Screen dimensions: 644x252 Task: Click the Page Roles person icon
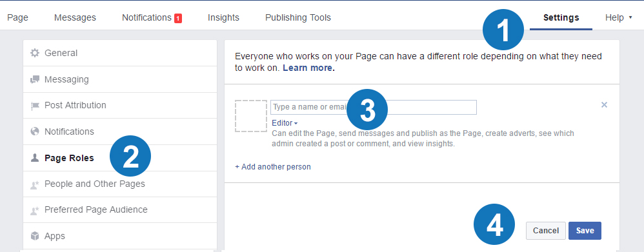[x=35, y=158]
